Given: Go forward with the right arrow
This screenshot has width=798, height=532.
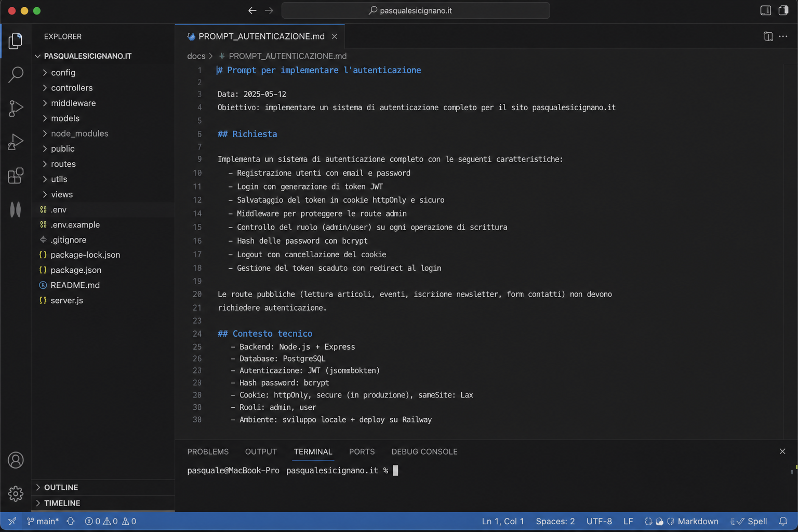Looking at the screenshot, I should tap(269, 10).
